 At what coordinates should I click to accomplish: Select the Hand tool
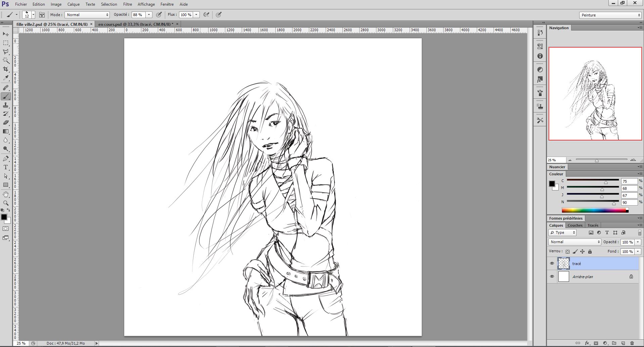point(6,194)
